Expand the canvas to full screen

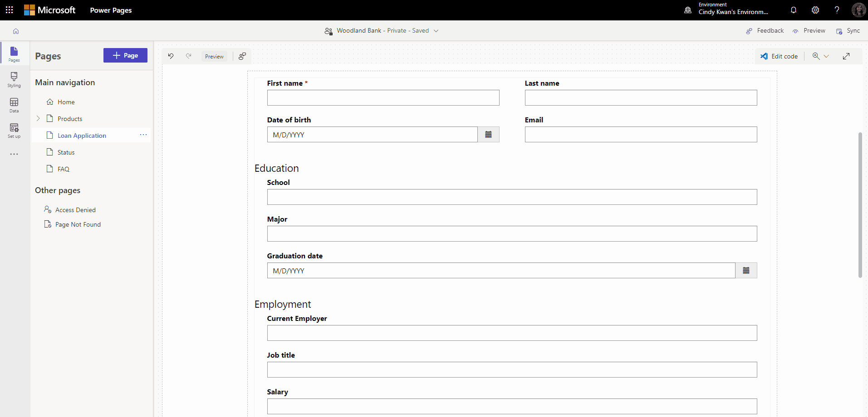846,56
